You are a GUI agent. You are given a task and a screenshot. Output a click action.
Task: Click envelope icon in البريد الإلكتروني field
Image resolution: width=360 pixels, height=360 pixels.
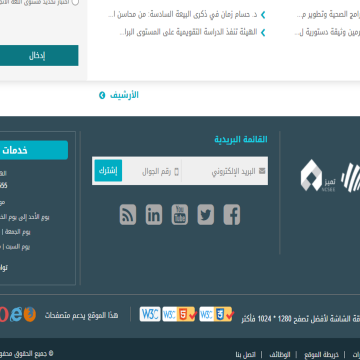[262, 171]
